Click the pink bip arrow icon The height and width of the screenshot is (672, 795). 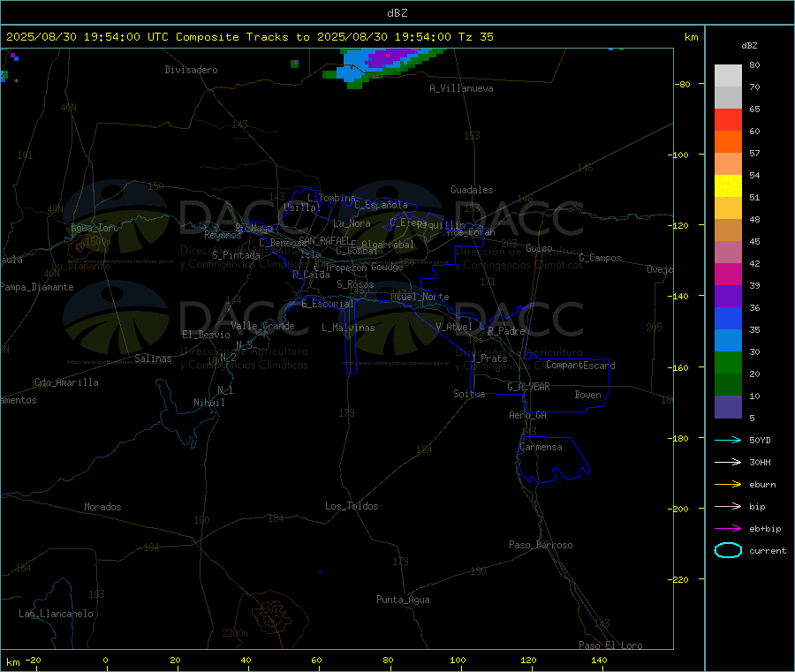pos(728,506)
